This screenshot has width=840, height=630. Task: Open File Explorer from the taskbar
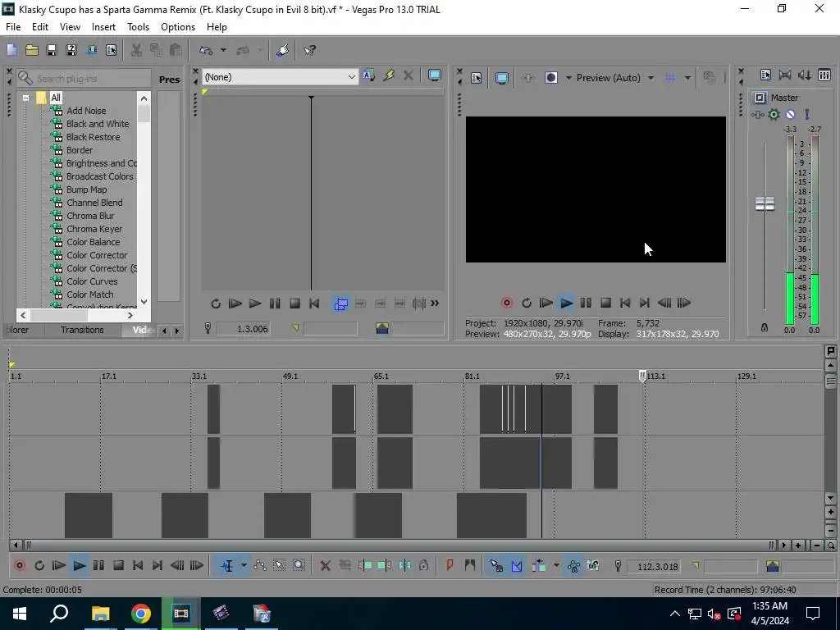100,614
